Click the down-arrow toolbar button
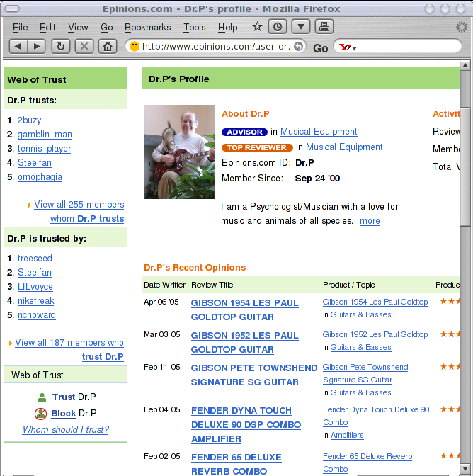This screenshot has height=476, width=473. (x=301, y=27)
